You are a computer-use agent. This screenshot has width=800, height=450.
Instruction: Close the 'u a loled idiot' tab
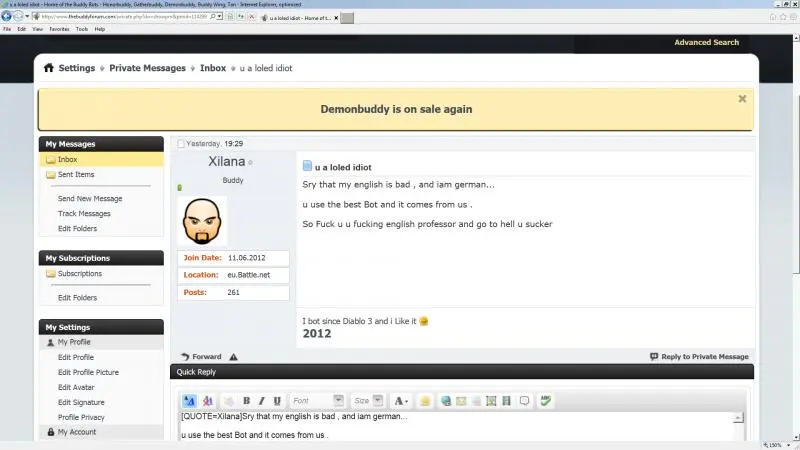336,18
